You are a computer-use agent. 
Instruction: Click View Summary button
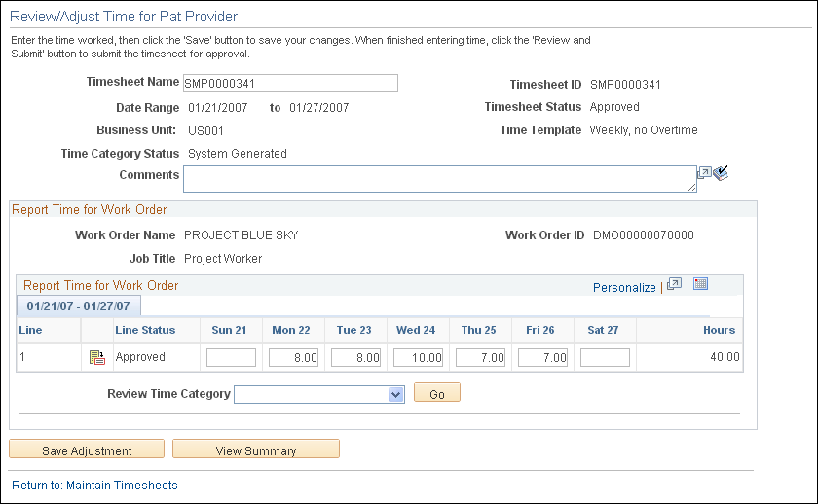(256, 449)
